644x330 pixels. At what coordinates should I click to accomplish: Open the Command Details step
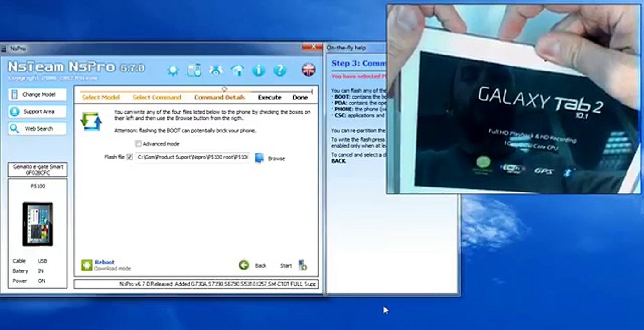(x=220, y=98)
